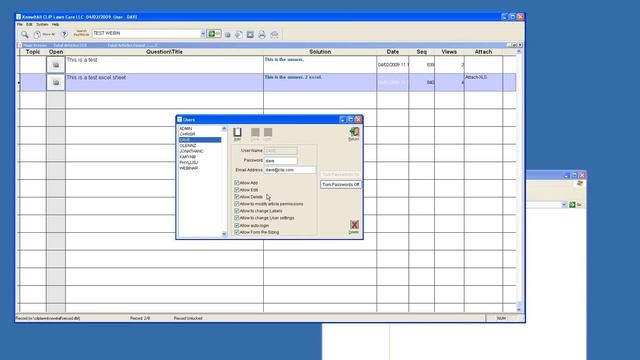Click user list scroll-down arrow
Viewport: 640px width, 360px height.
pyautogui.click(x=224, y=234)
